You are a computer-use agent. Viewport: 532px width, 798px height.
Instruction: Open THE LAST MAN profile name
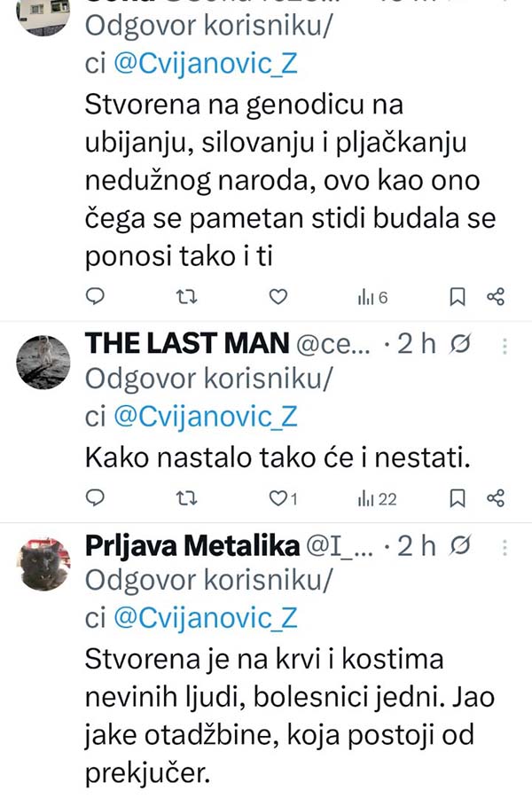point(187,344)
